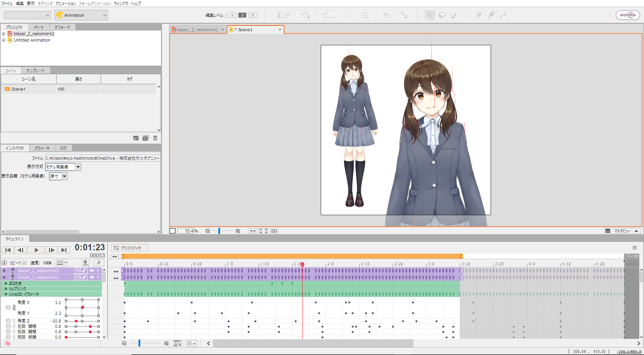
Task: Click the timeline fit-to-width percent icon
Action: (x=177, y=343)
